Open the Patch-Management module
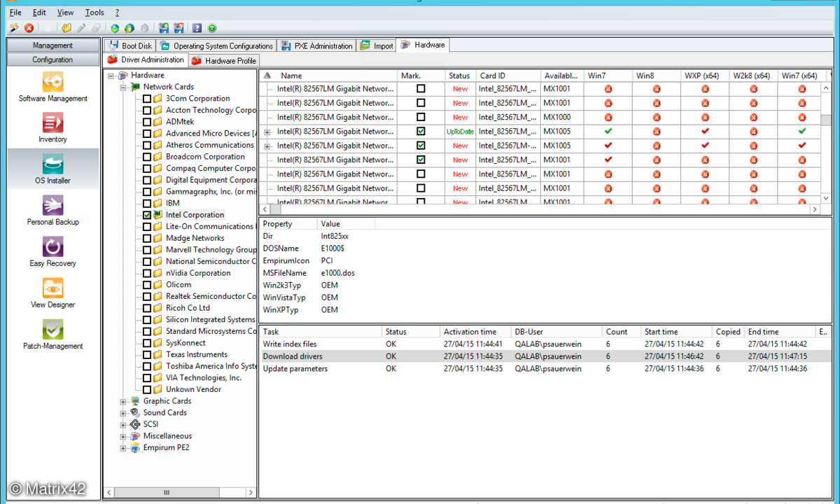840x504 pixels. 53,335
